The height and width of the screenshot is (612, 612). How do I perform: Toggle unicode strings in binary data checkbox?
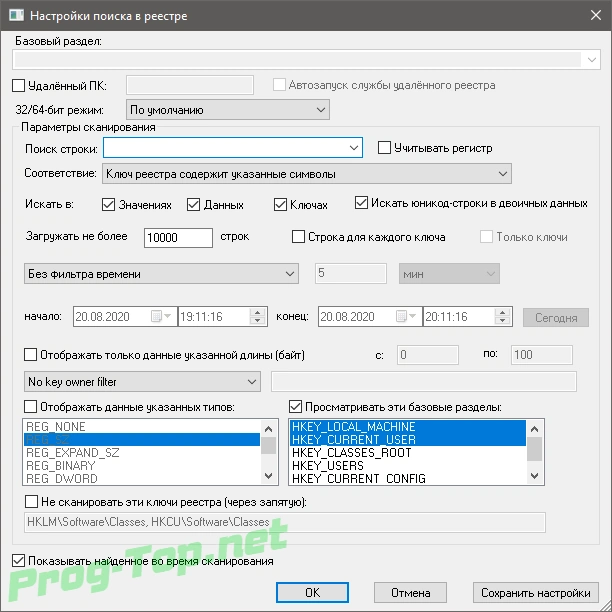coord(361,203)
